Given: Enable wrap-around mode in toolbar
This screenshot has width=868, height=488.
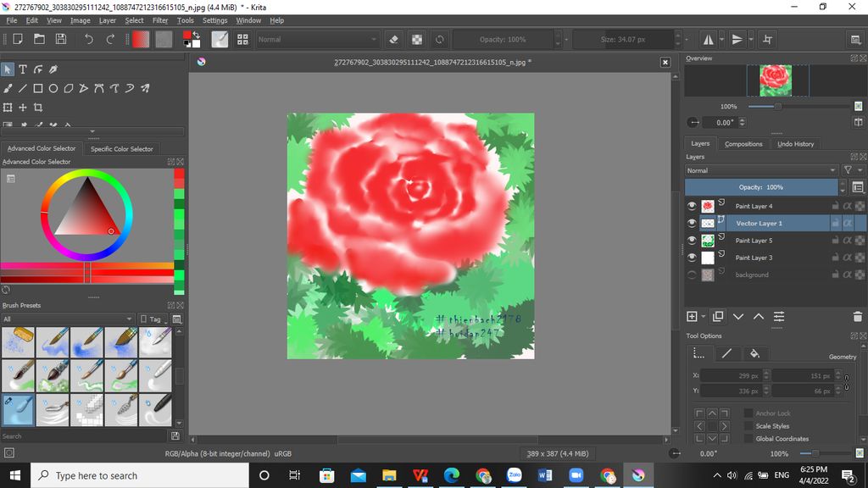Looking at the screenshot, I should [767, 39].
